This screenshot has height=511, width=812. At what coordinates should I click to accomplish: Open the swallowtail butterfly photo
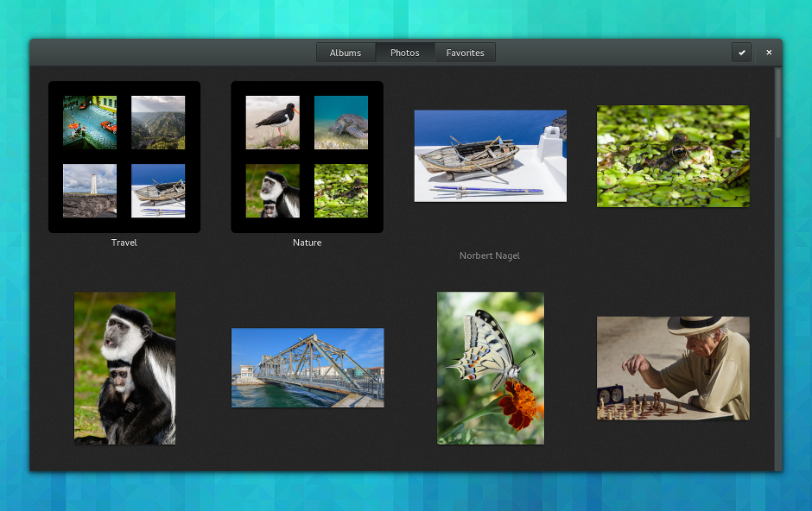pyautogui.click(x=491, y=369)
